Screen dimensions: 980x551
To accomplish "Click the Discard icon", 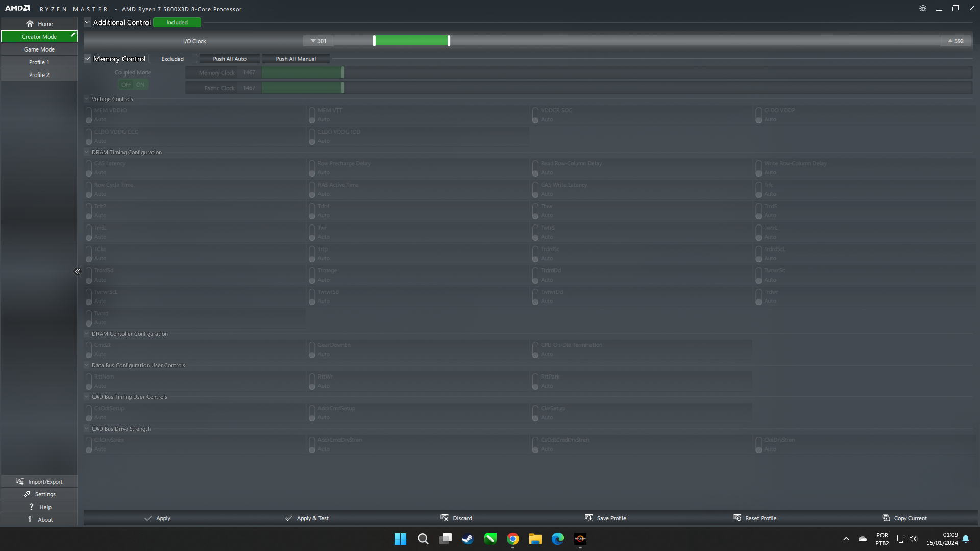I will click(445, 518).
